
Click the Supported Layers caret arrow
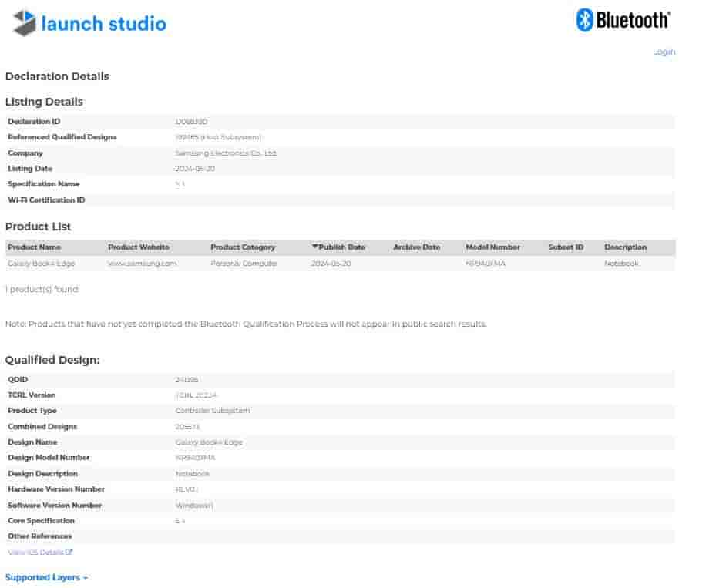(x=86, y=578)
